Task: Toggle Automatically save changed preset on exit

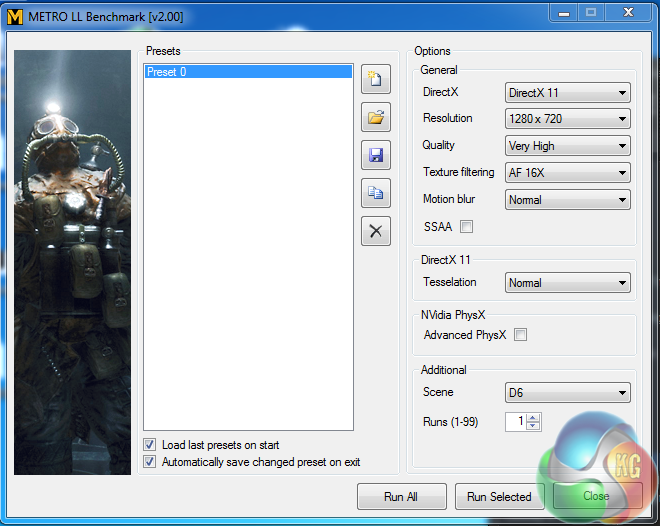Action: [150, 462]
